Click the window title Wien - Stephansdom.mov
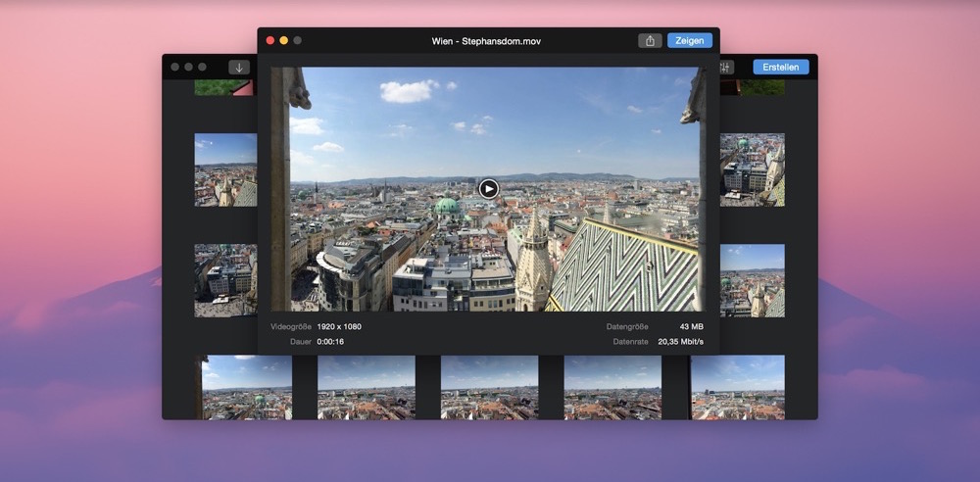Image resolution: width=980 pixels, height=482 pixels. click(x=486, y=41)
